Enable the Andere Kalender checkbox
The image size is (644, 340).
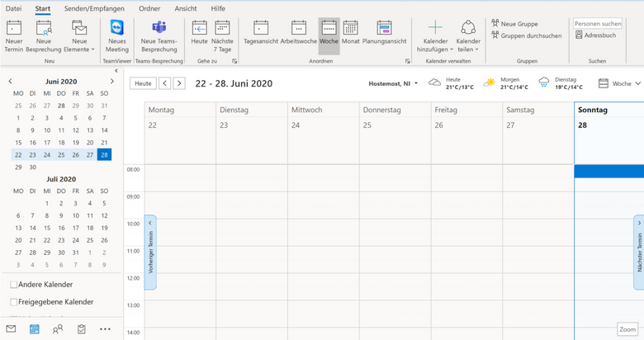tap(13, 285)
